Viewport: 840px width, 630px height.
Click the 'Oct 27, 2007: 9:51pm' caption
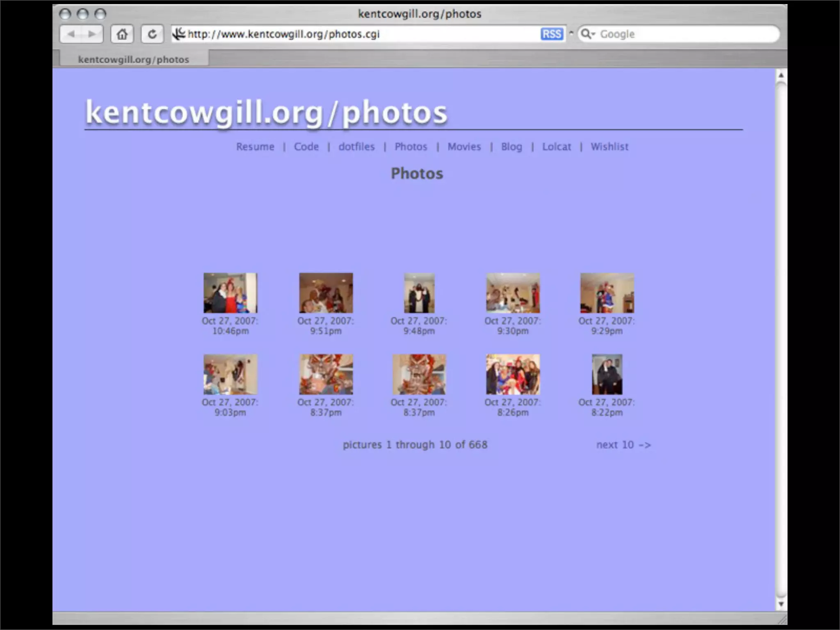[326, 326]
